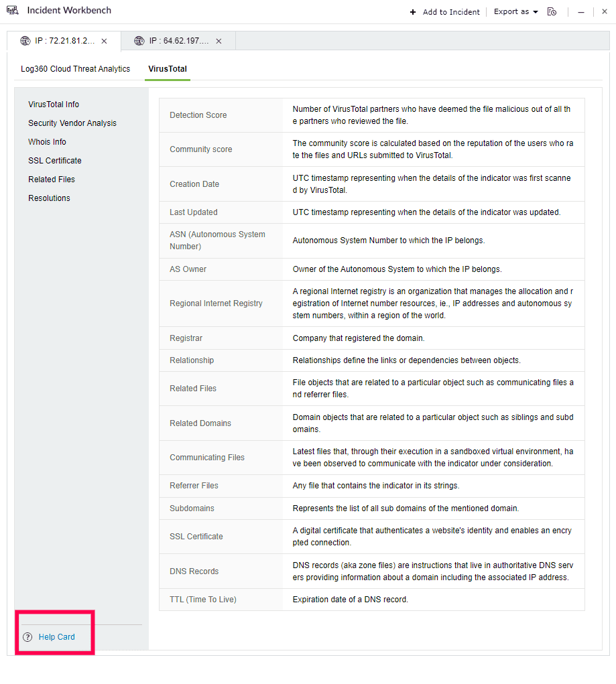Image resolution: width=616 pixels, height=684 pixels.
Task: Open the Help Card link
Action: click(57, 636)
